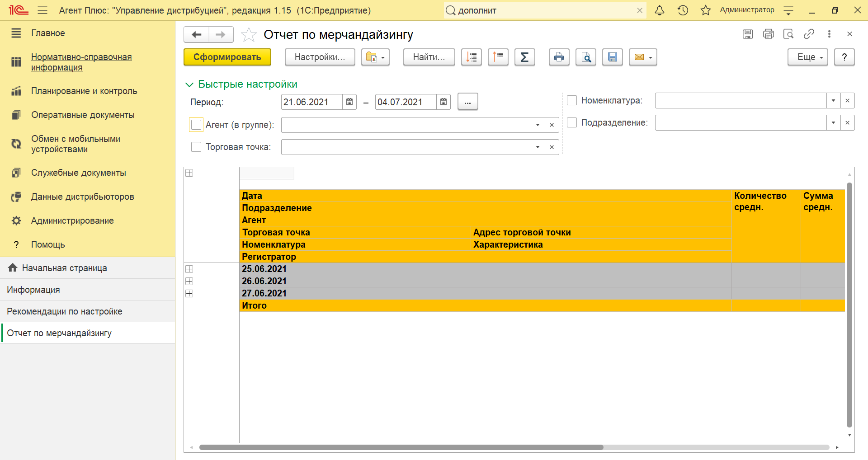This screenshot has height=460, width=868.
Task: Open Подразделение dropdown list
Action: pyautogui.click(x=834, y=123)
